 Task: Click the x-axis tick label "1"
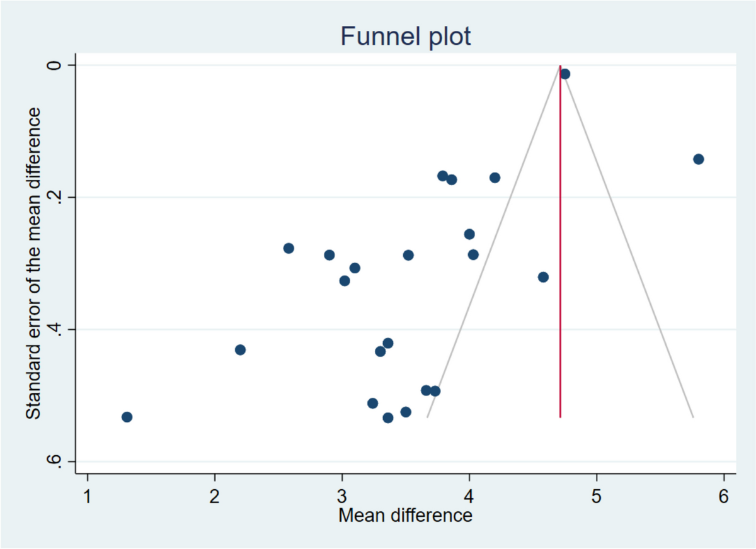pyautogui.click(x=87, y=495)
